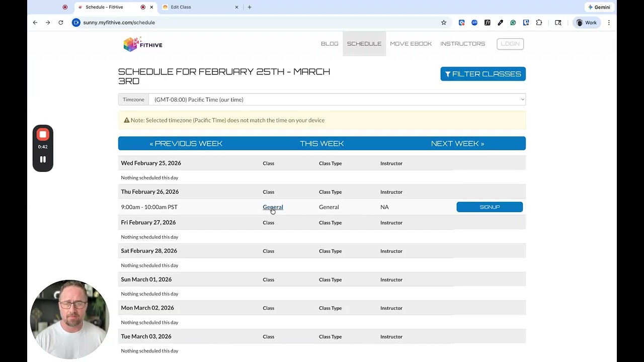Click the tab search icon in toolbar
This screenshot has width=644, height=362.
coord(558,23)
